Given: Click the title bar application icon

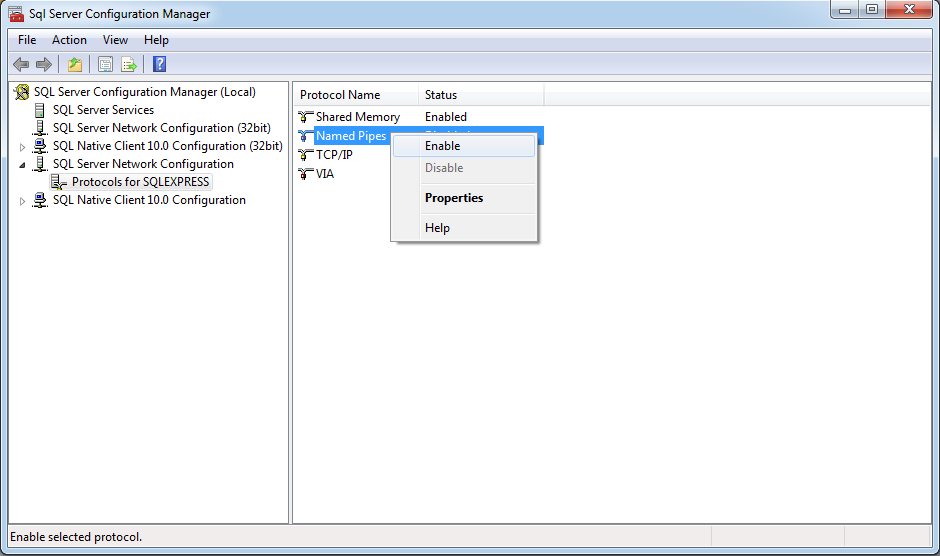Looking at the screenshot, I should (x=16, y=14).
